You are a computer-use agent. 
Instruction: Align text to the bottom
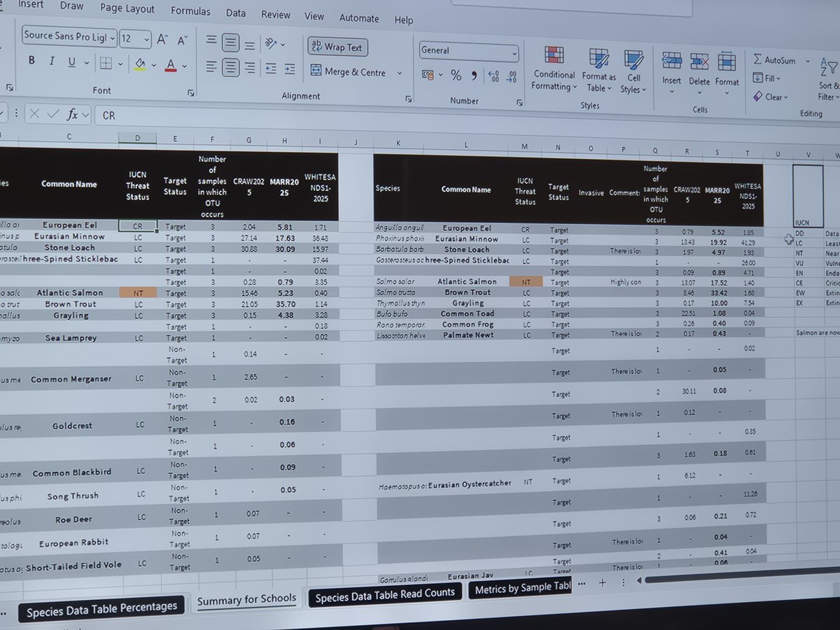point(250,45)
